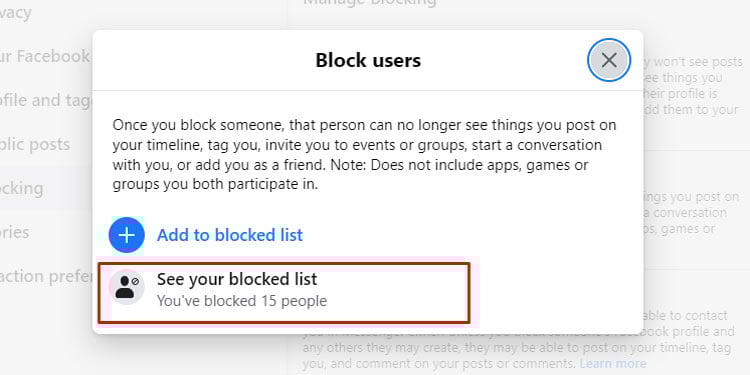Close the Block users dialog
The image size is (750, 375).
point(609,60)
